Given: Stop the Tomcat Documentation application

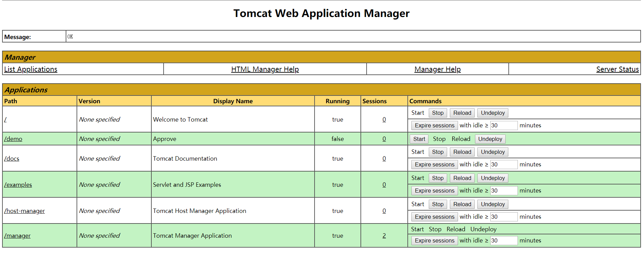Looking at the screenshot, I should coord(438,152).
